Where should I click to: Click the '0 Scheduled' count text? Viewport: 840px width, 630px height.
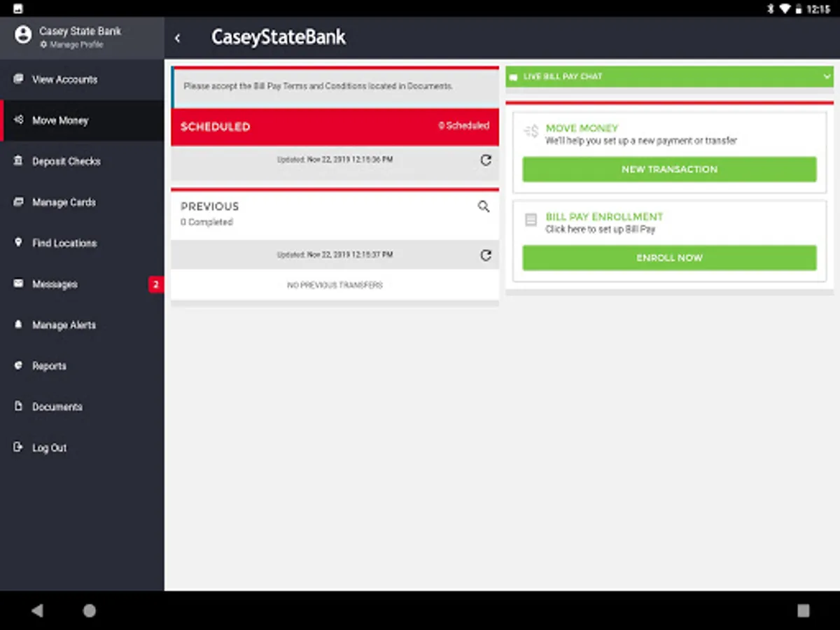click(x=464, y=126)
